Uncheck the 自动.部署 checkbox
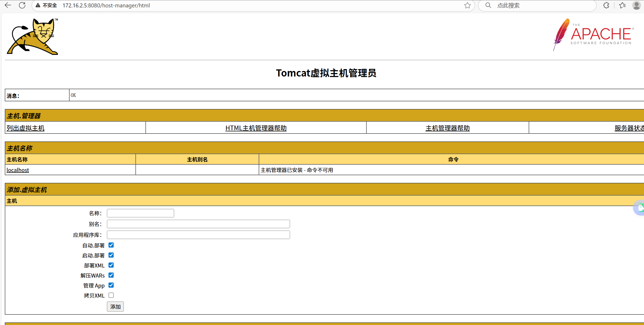 (x=111, y=245)
